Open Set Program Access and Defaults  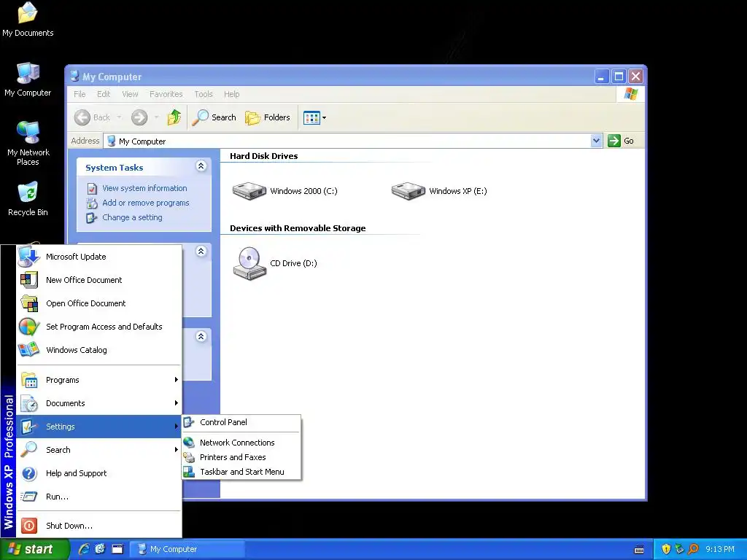point(99,327)
